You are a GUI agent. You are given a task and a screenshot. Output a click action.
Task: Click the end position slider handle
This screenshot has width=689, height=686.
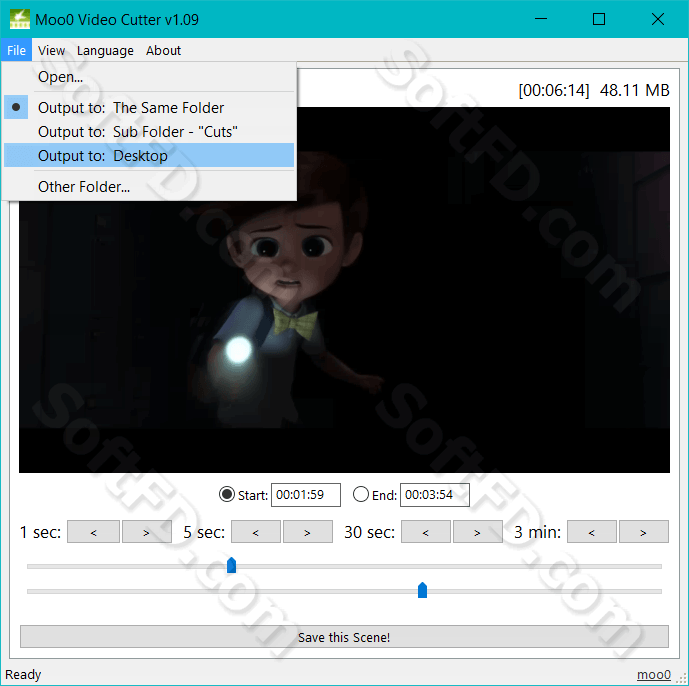click(x=422, y=590)
